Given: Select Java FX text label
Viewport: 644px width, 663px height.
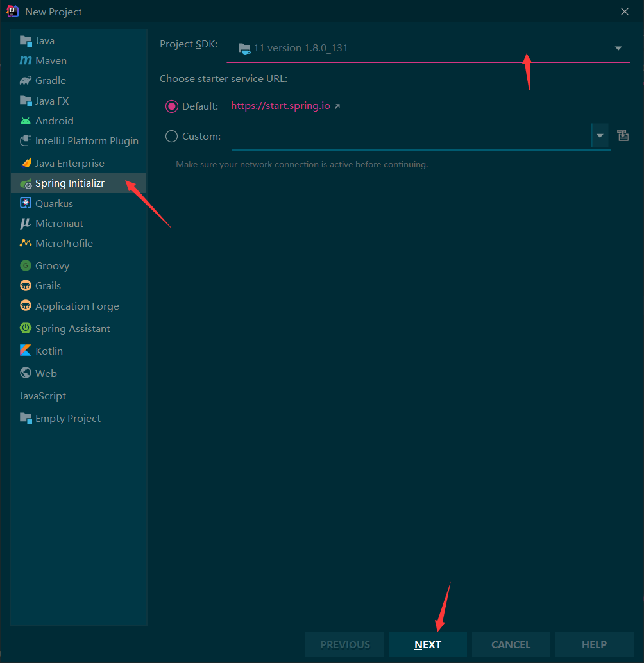Looking at the screenshot, I should click(52, 101).
